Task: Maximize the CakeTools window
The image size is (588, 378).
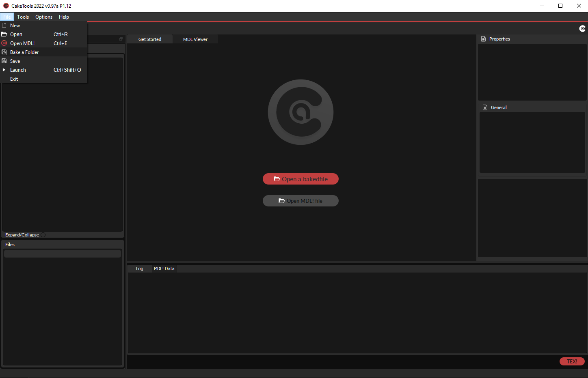Action: 560,6
